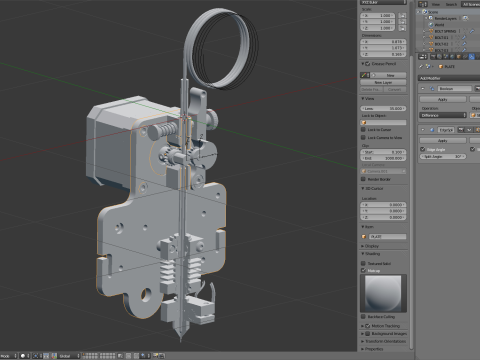480x360 pixels.
Task: Lock the Z scale padlock icon
Action: [402, 28]
